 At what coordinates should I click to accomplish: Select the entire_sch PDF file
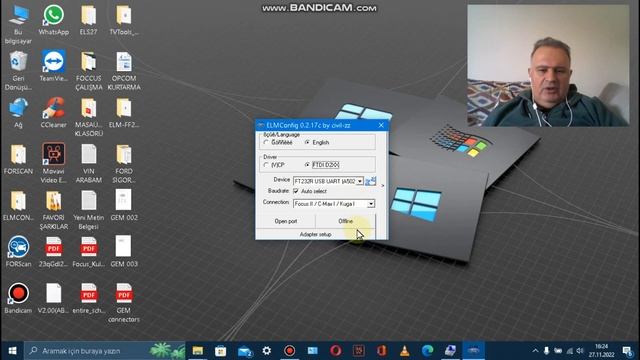point(89,298)
